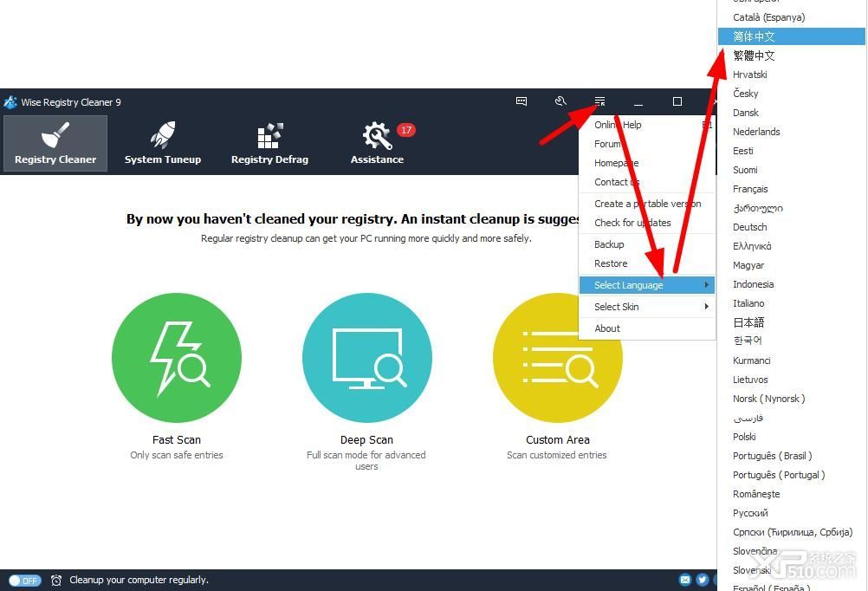This screenshot has height=591, width=868.
Task: Select Backup from the menu
Action: [646, 244]
